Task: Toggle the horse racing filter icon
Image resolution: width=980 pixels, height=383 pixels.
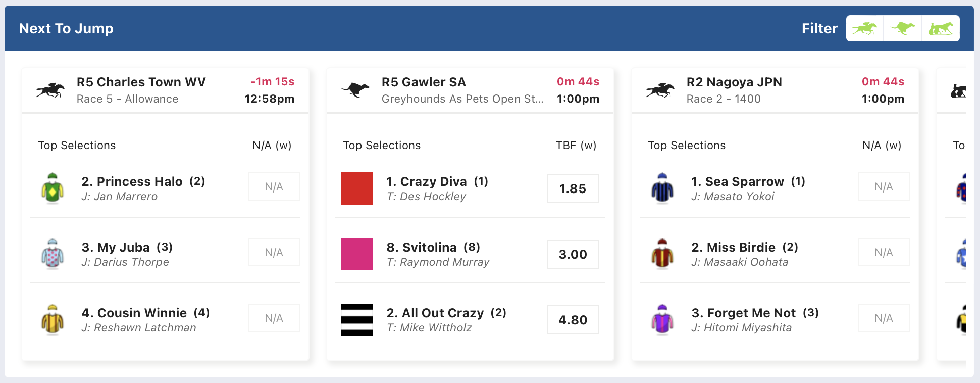Action: click(865, 28)
